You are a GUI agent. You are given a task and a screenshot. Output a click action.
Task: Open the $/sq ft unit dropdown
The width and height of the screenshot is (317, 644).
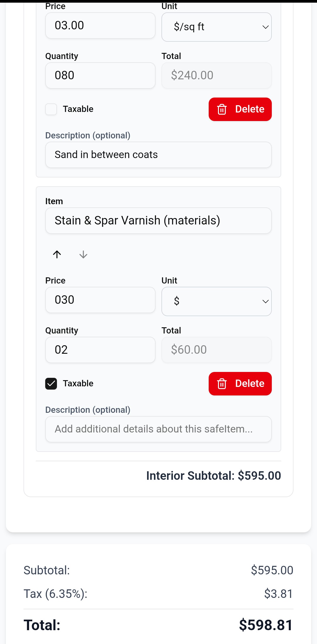(x=216, y=27)
